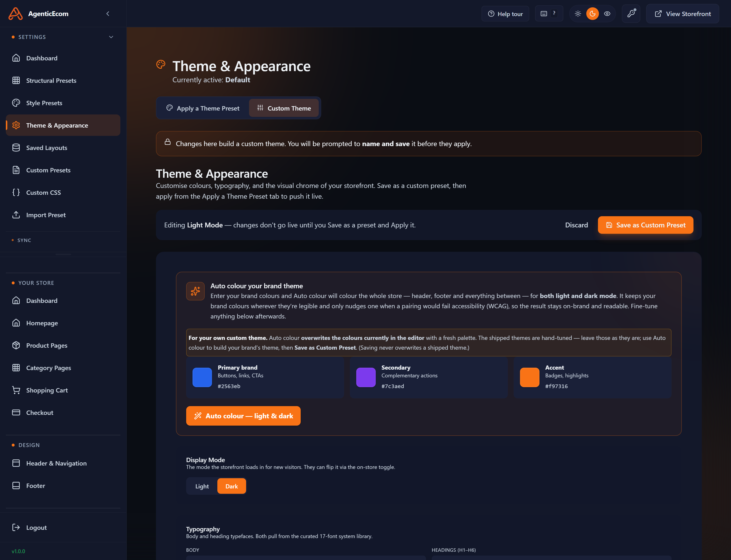Switch admin to dark mode moon icon
Viewport: 731px width, 560px height.
tap(593, 14)
